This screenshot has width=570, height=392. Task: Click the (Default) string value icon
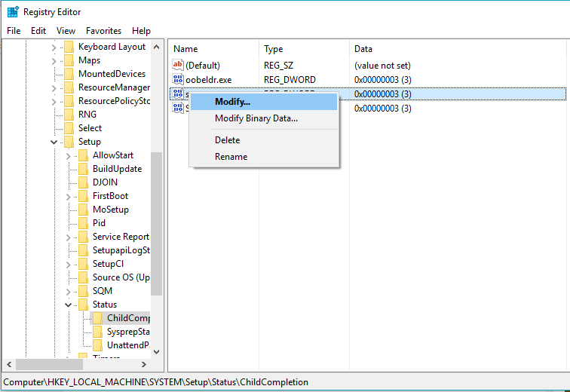coord(178,66)
